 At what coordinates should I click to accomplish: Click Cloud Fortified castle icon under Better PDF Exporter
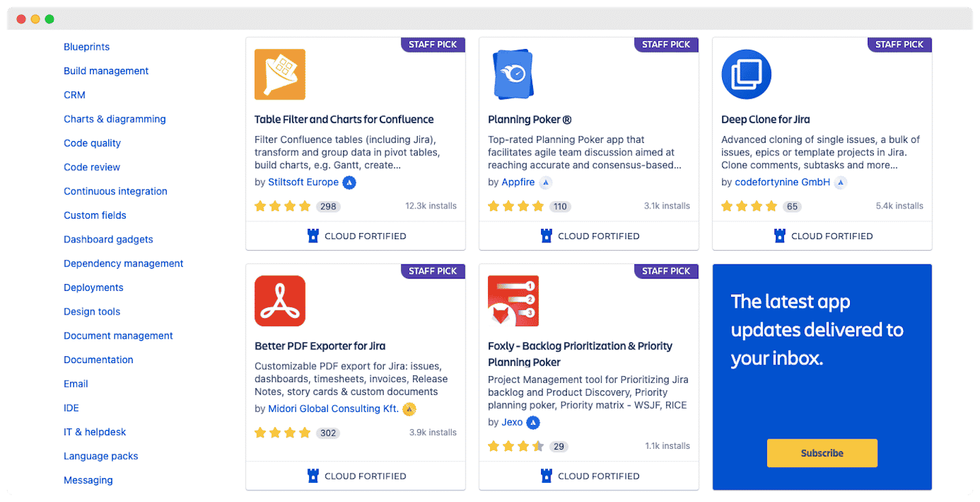313,475
